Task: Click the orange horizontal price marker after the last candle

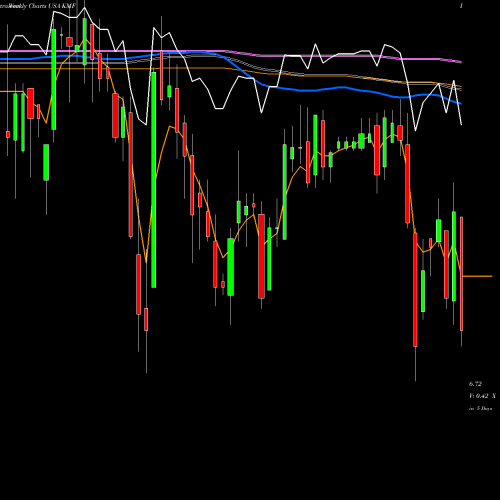Action: [478, 276]
